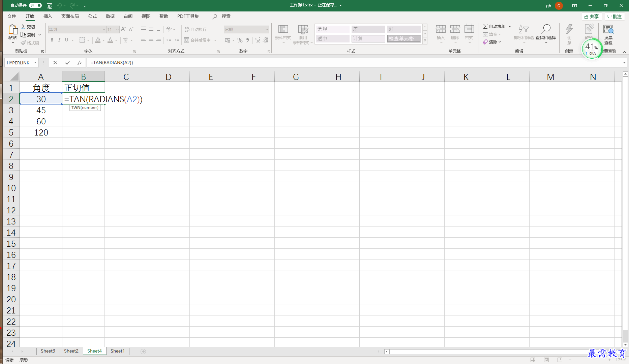Click the formula bar input

click(x=354, y=63)
